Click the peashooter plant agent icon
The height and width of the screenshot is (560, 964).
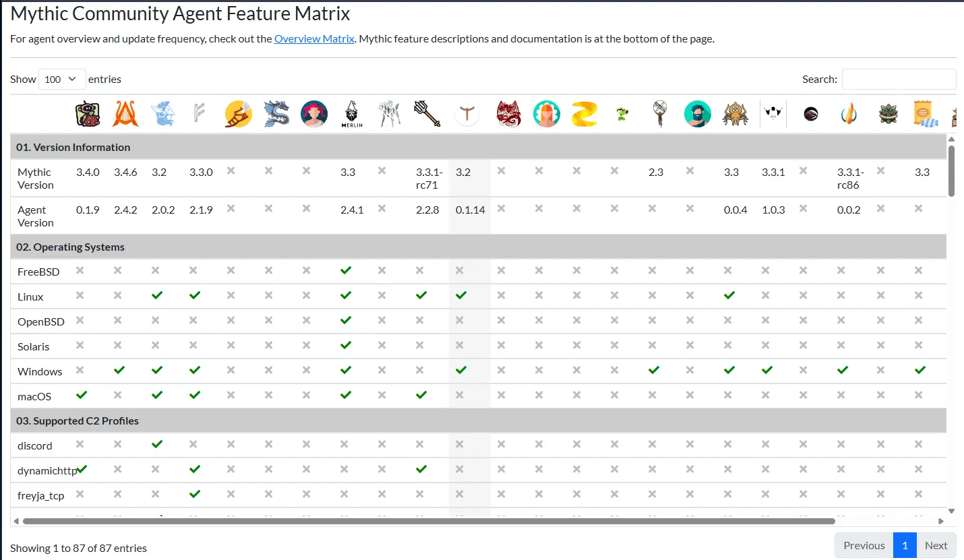(x=622, y=114)
